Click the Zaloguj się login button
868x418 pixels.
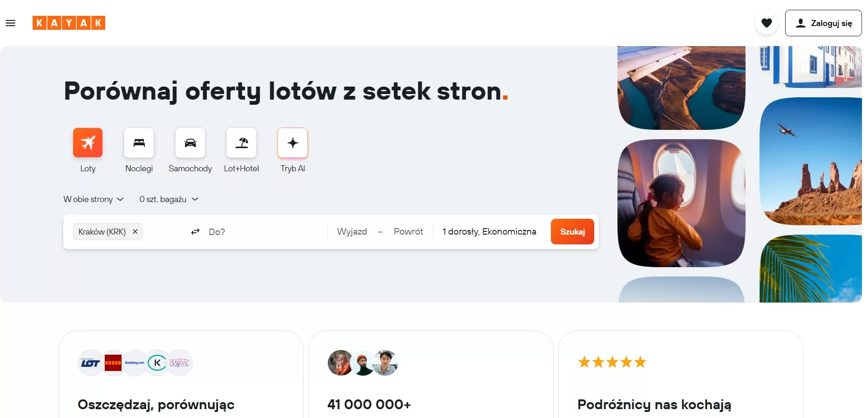tap(823, 23)
